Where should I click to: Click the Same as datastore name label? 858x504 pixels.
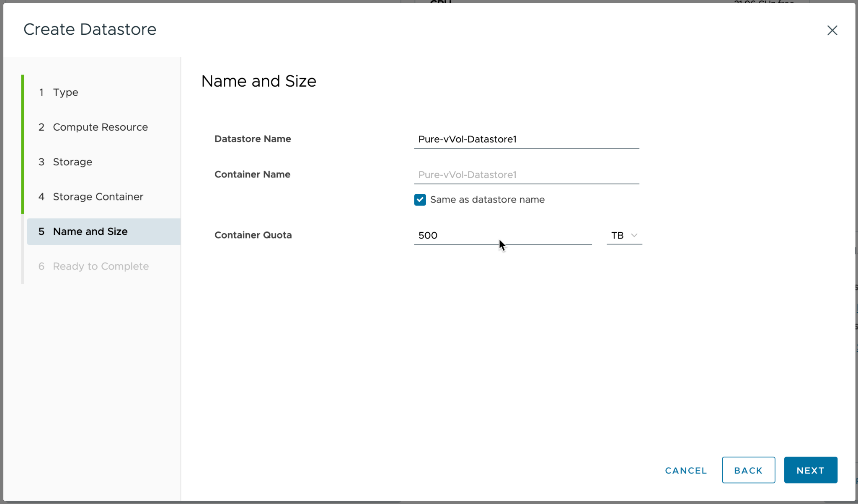[x=487, y=200]
